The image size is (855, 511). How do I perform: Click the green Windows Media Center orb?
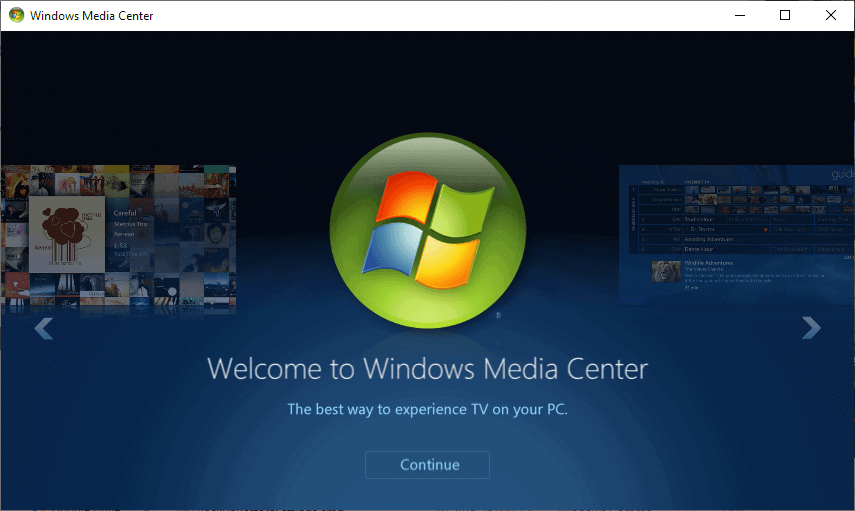(x=428, y=231)
